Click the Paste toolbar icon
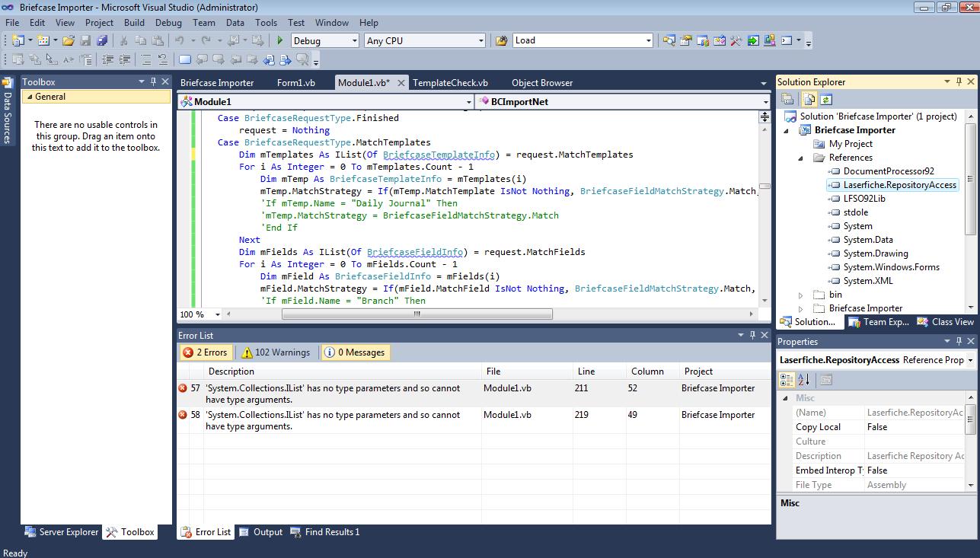 [x=158, y=40]
